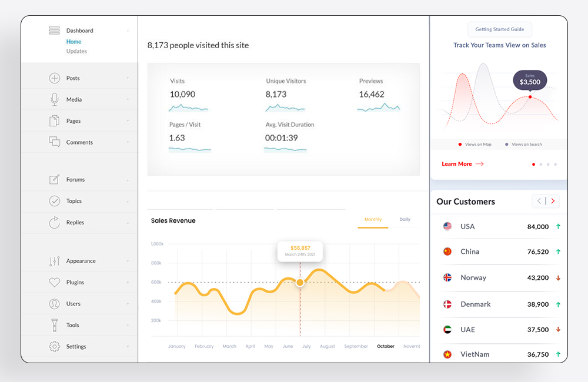The height and width of the screenshot is (382, 588).
Task: Switch to the Daily tab
Action: 405,219
